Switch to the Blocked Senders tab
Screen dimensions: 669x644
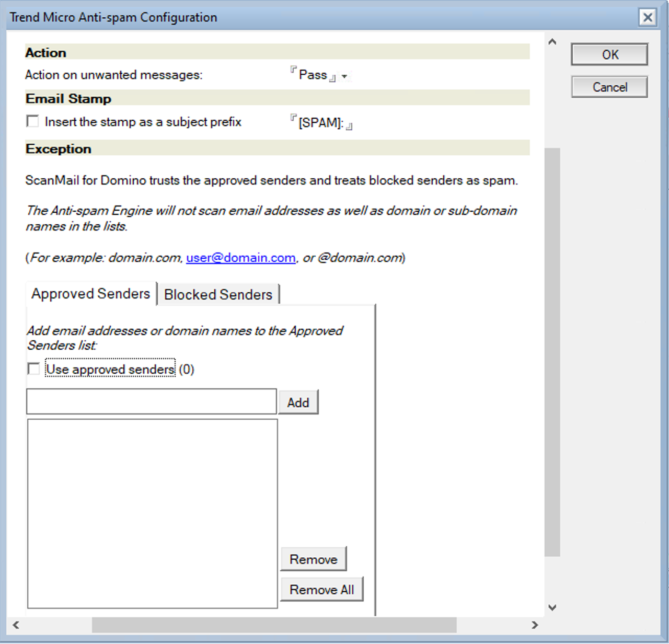pos(218,294)
